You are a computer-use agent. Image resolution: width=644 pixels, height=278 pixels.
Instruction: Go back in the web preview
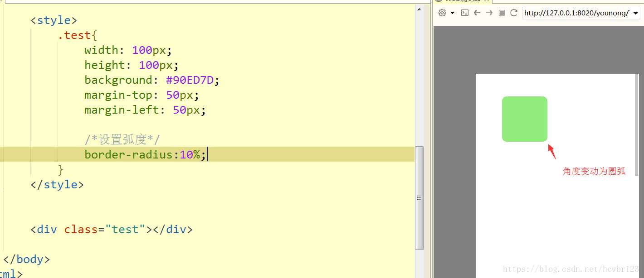pos(477,13)
